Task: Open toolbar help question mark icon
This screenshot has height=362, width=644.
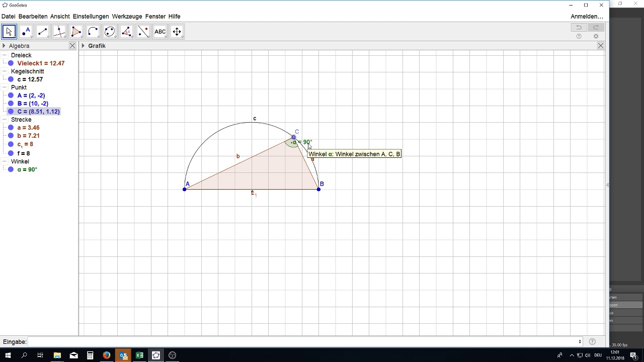Action: point(579,37)
